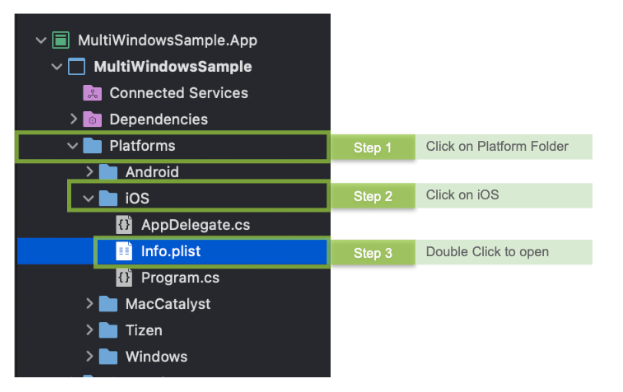The width and height of the screenshot is (623, 392).
Task: Collapse the iOS folder chevron
Action: (x=88, y=198)
